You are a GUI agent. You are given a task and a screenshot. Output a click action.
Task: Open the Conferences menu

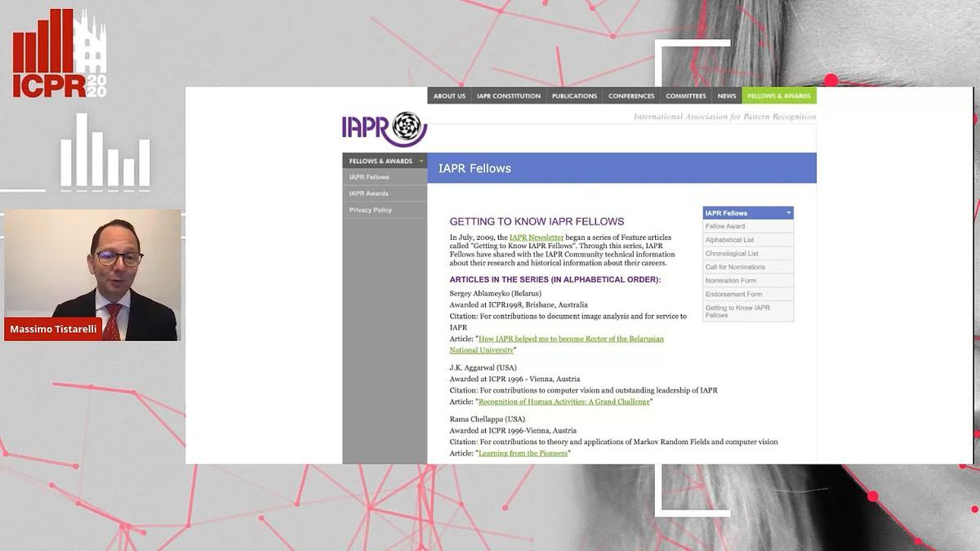(631, 96)
